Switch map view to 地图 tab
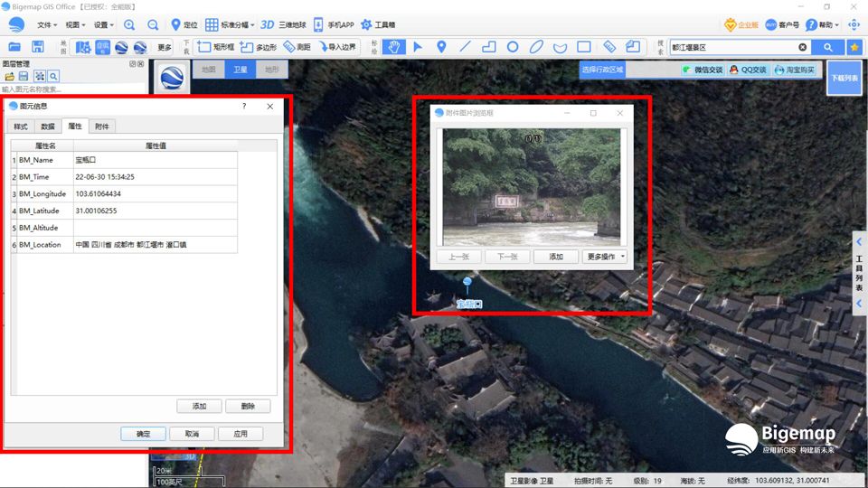The image size is (868, 488). [209, 70]
